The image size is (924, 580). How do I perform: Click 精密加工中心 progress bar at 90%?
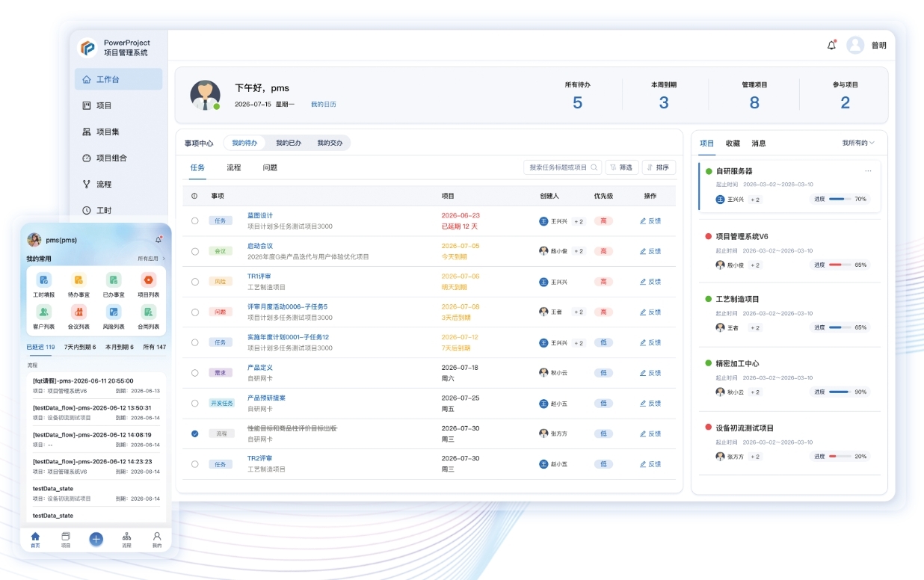pos(840,392)
